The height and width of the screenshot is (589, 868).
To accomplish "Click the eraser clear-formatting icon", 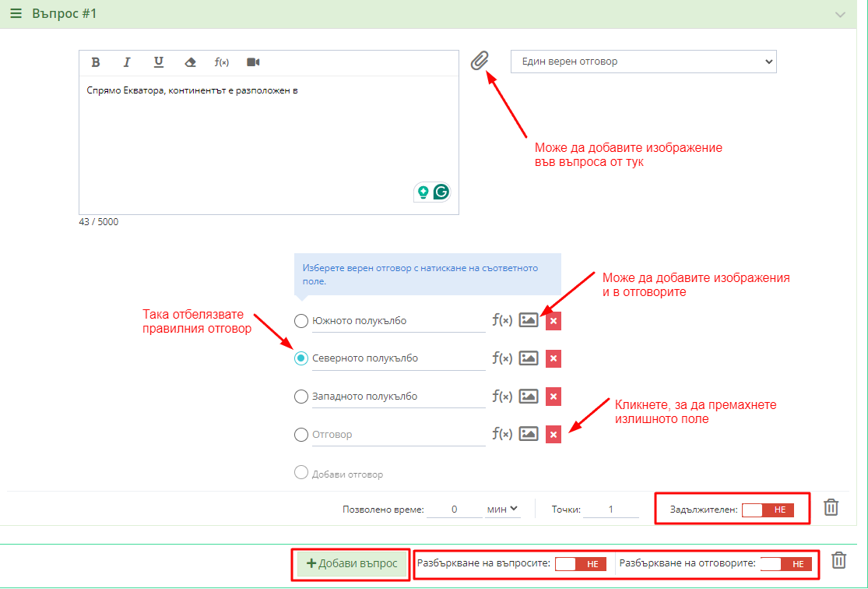I will tap(190, 62).
